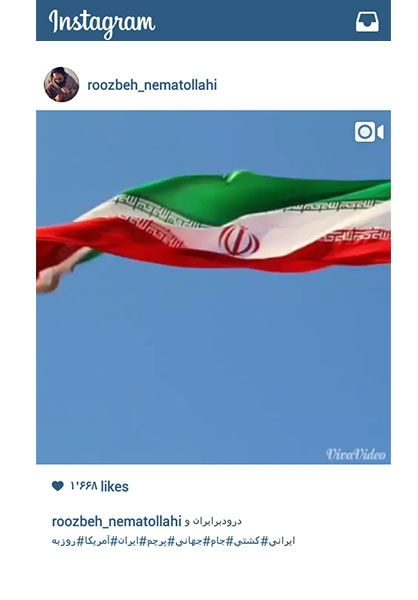Open the Direct inbox tray icon
418x600 pixels.
point(367,21)
